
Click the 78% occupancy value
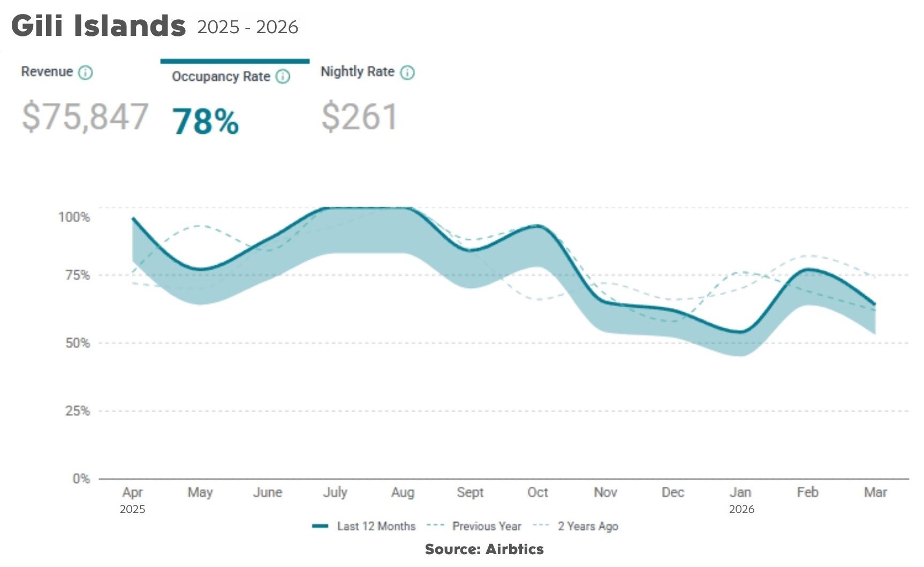pos(205,122)
